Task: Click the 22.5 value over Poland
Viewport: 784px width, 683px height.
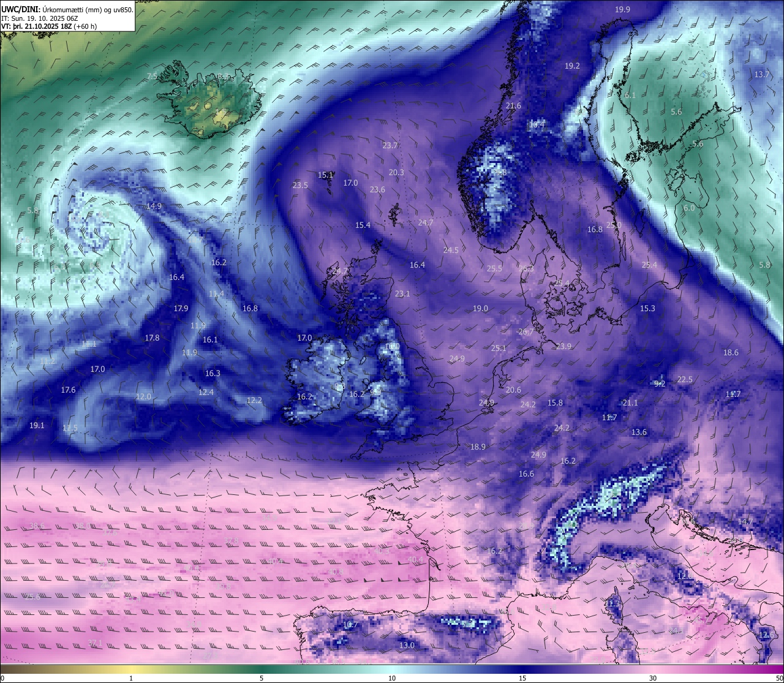Action: (x=685, y=379)
